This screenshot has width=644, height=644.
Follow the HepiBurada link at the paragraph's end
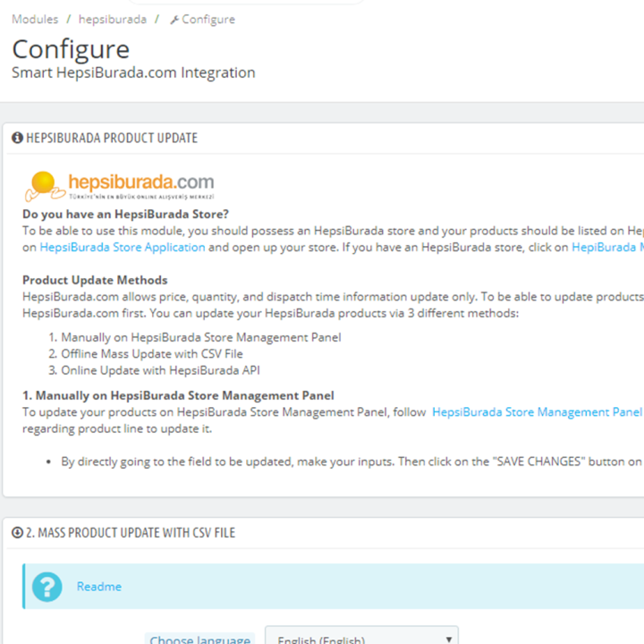click(x=608, y=247)
